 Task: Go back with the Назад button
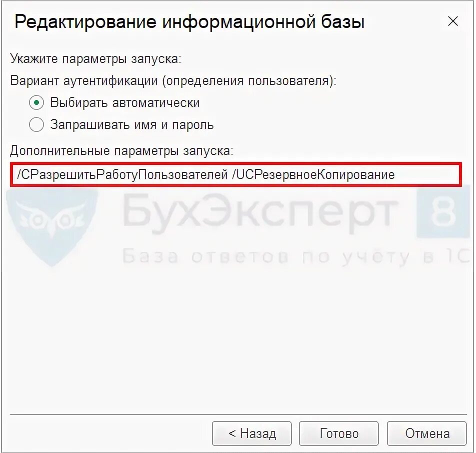tap(251, 433)
